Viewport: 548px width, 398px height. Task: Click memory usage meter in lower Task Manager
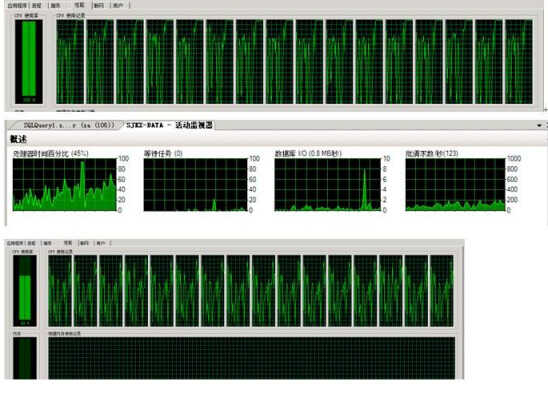coord(25,358)
